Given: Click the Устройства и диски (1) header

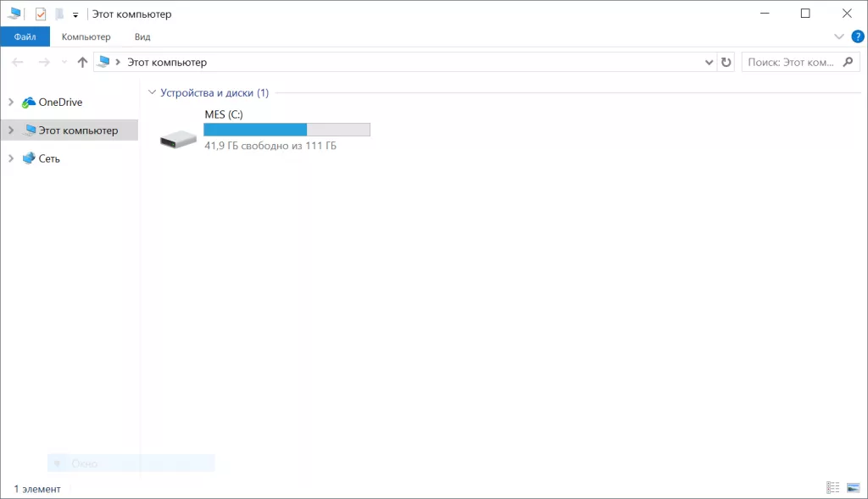Looking at the screenshot, I should [214, 92].
